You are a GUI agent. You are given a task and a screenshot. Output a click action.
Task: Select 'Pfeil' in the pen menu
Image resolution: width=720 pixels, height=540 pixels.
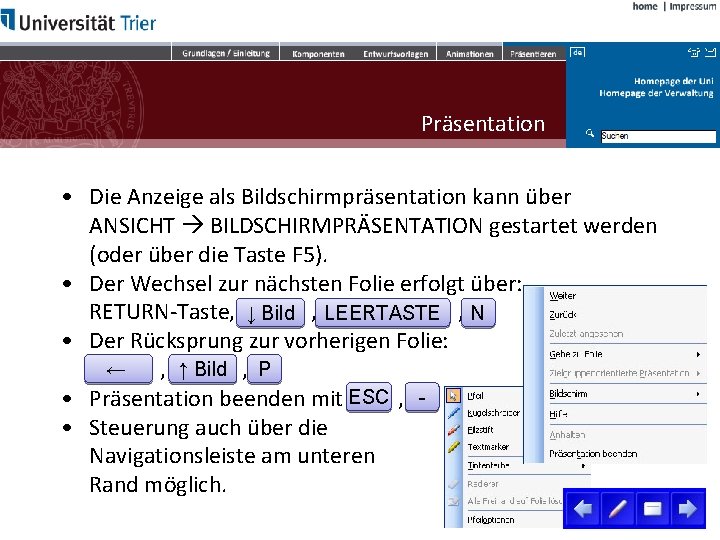click(475, 396)
